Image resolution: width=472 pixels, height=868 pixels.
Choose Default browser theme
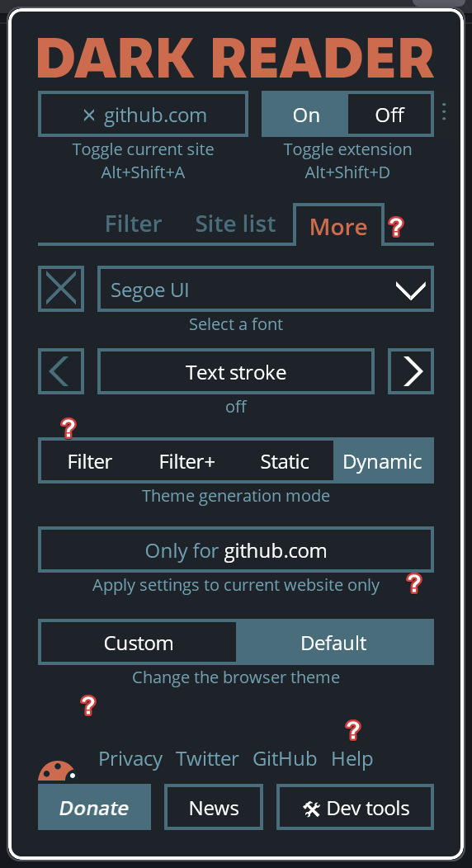pos(334,642)
